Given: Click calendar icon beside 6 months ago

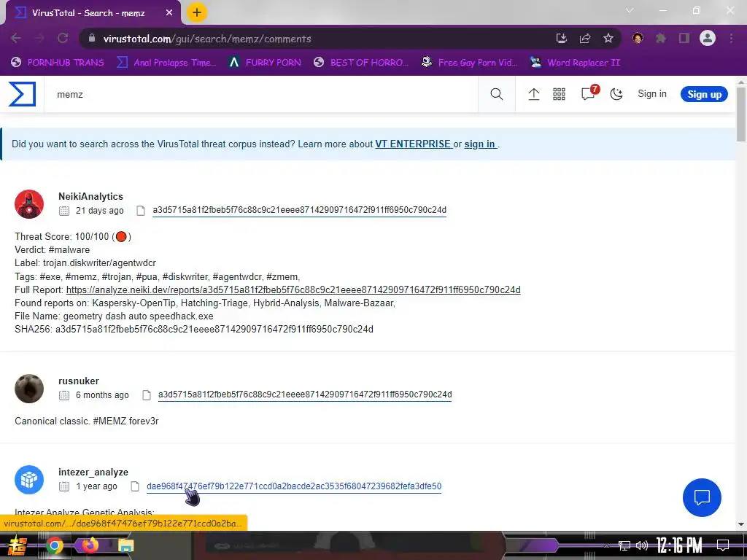Looking at the screenshot, I should pos(64,394).
